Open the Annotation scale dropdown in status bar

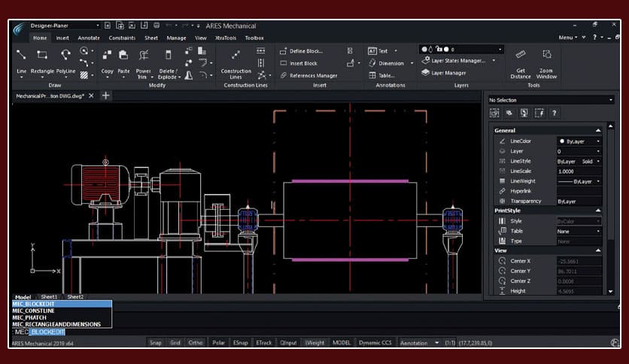(419, 343)
